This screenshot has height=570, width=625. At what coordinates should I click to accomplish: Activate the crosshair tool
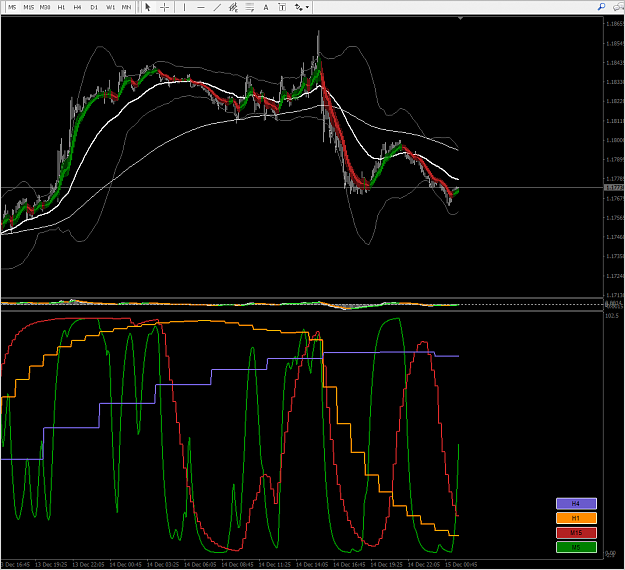[x=164, y=7]
